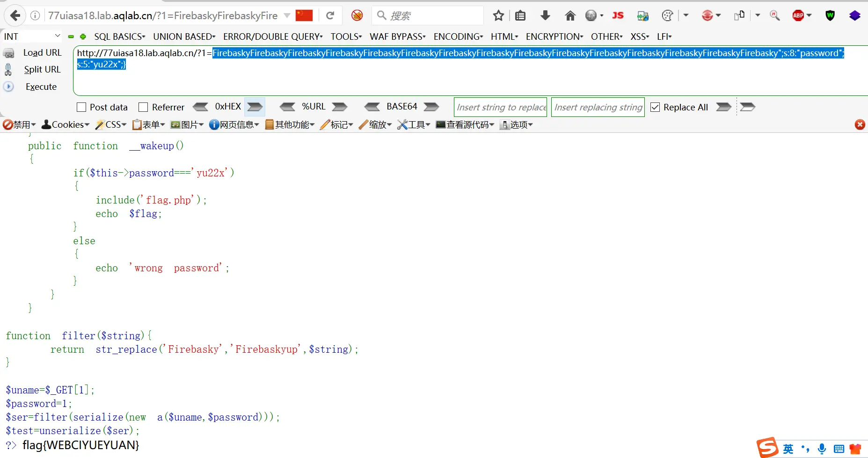
Task: Bookmark page using the star icon
Action: click(498, 16)
